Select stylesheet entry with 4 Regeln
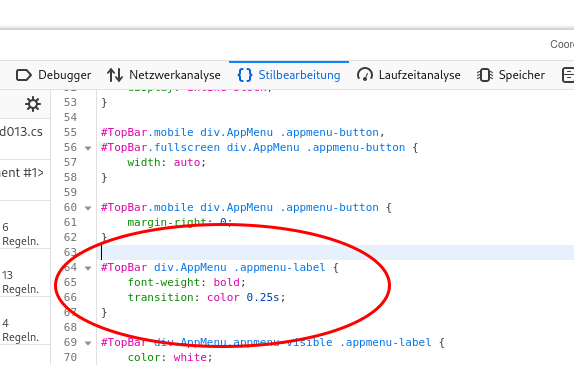 [x=25, y=321]
